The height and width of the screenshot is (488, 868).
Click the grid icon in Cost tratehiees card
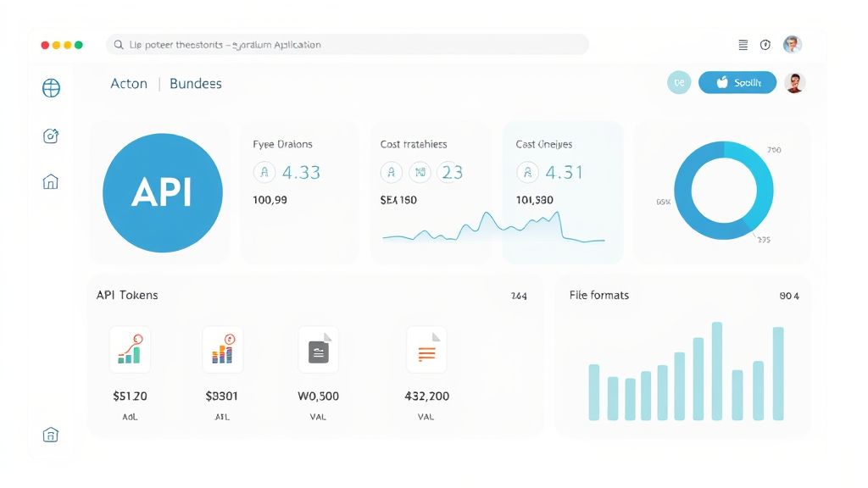click(420, 173)
